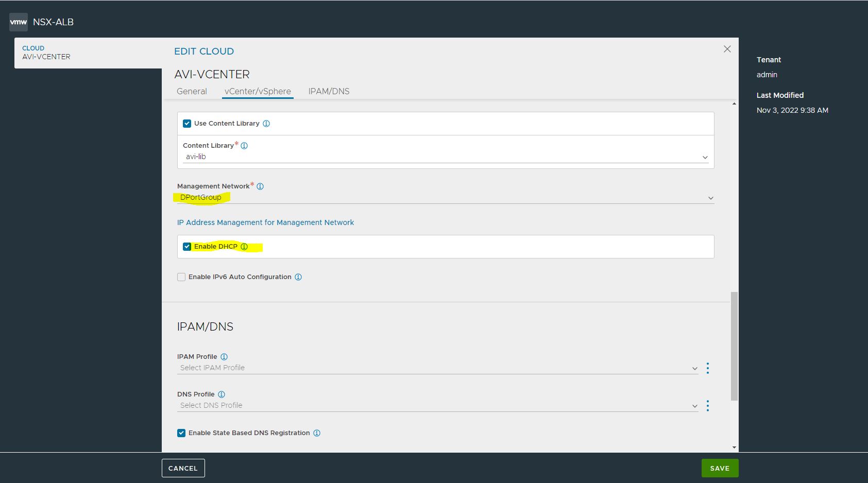Click the Last Modified date Nov 3, 2022

coord(792,110)
